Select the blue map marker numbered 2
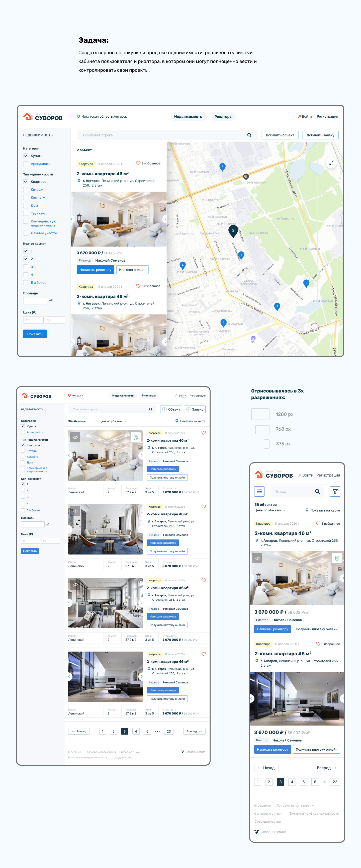The image size is (361, 868). [x=306, y=283]
